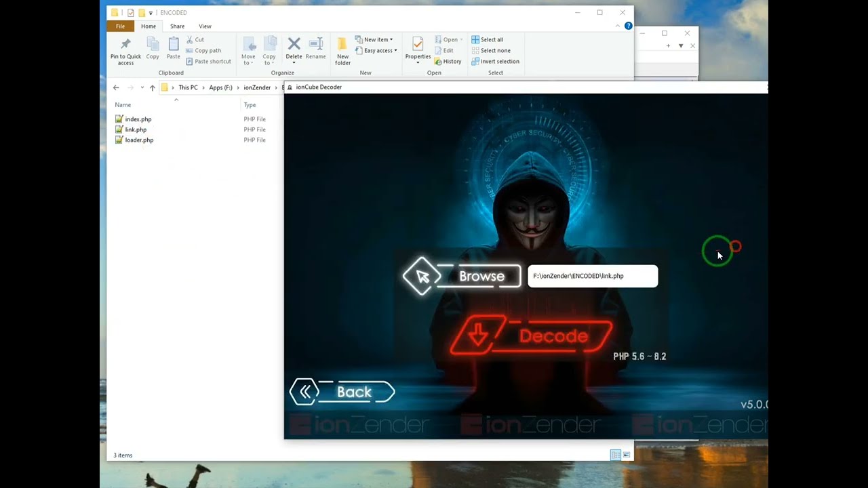
Task: Click the Explorer forward navigation arrow
Action: [x=131, y=87]
